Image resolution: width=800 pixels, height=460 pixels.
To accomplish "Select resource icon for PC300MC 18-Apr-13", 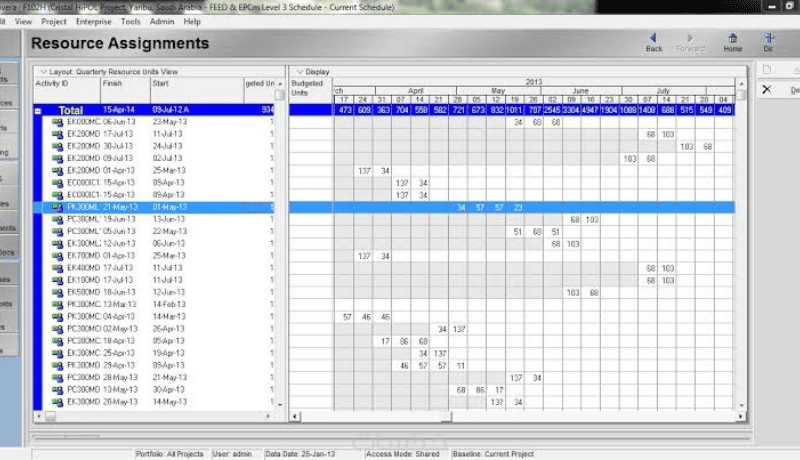I will point(58,341).
